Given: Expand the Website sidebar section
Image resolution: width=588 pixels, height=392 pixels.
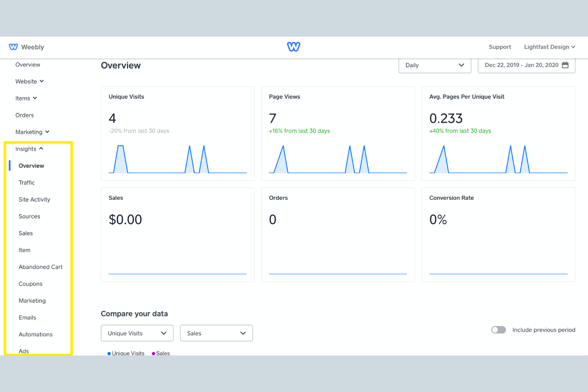Looking at the screenshot, I should [x=30, y=81].
